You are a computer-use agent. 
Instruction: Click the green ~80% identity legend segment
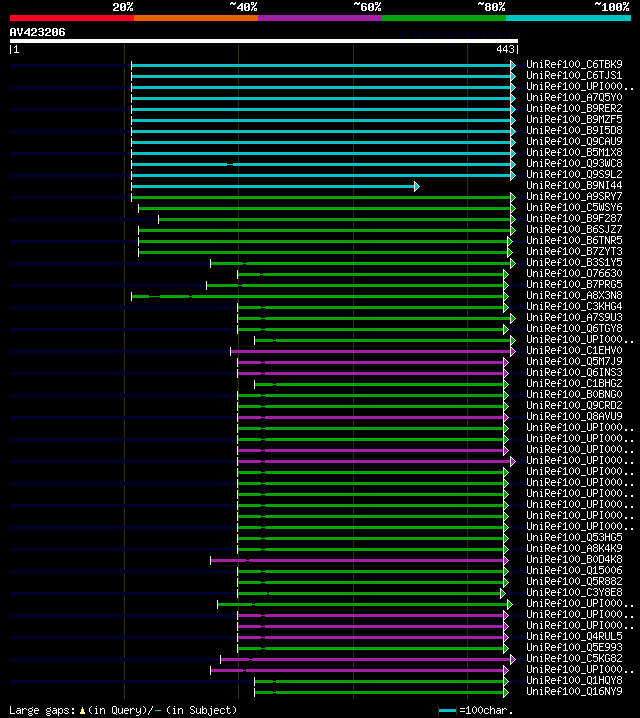click(444, 18)
